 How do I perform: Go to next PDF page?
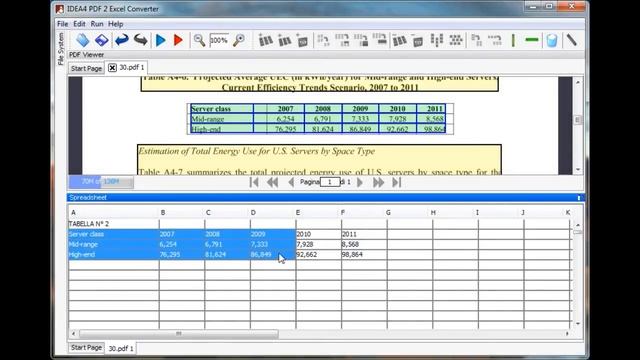pos(360,182)
